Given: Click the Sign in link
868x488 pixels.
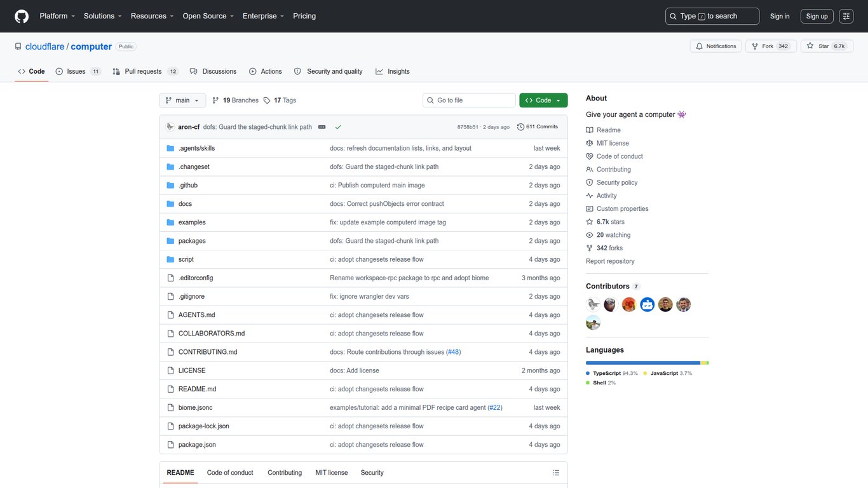Looking at the screenshot, I should (780, 16).
